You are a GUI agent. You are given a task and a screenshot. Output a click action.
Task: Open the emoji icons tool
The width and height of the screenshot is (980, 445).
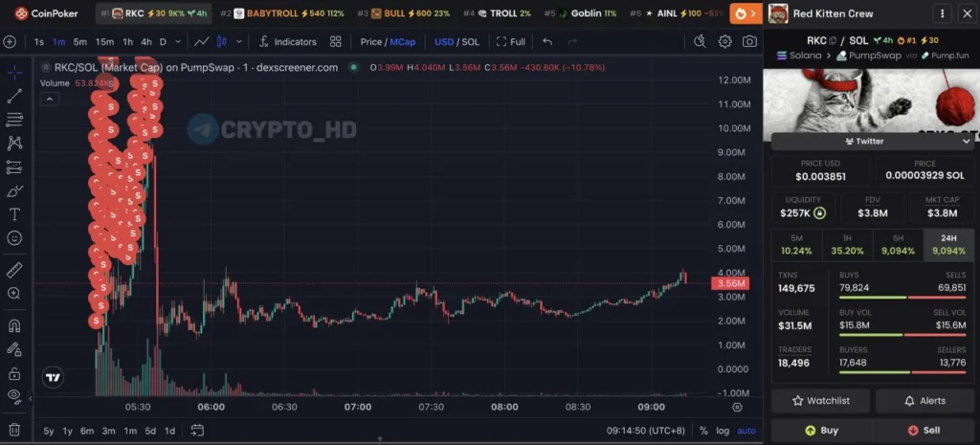(15, 238)
